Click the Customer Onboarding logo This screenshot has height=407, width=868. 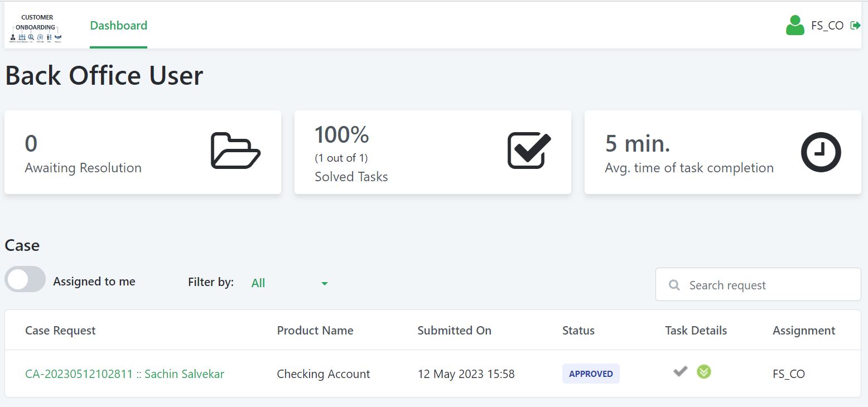point(36,26)
